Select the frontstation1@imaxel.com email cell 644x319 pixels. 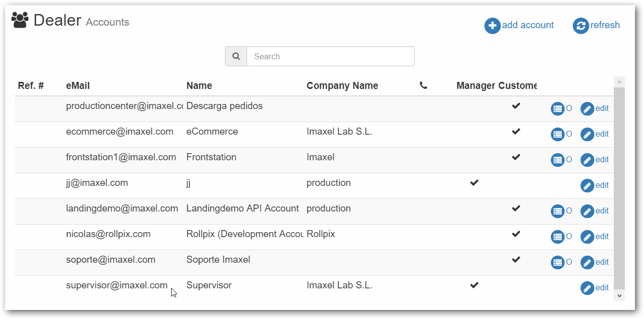tap(121, 157)
